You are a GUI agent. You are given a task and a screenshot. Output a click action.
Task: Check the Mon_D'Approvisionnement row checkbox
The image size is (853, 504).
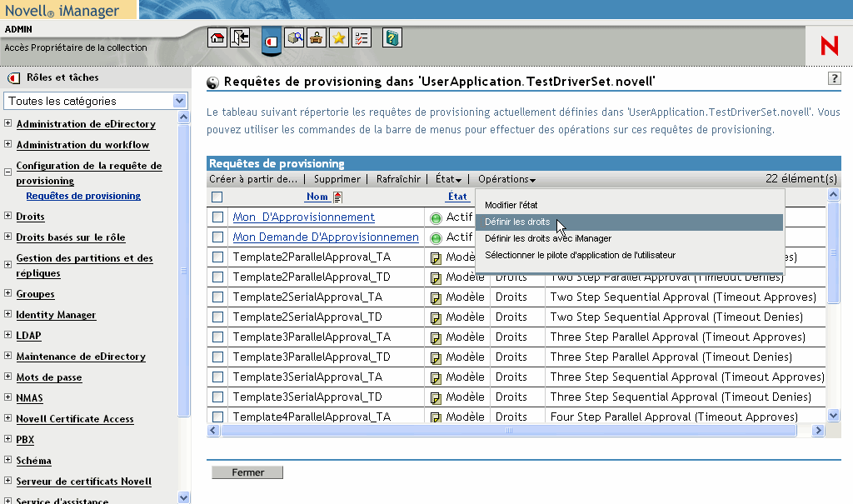217,217
